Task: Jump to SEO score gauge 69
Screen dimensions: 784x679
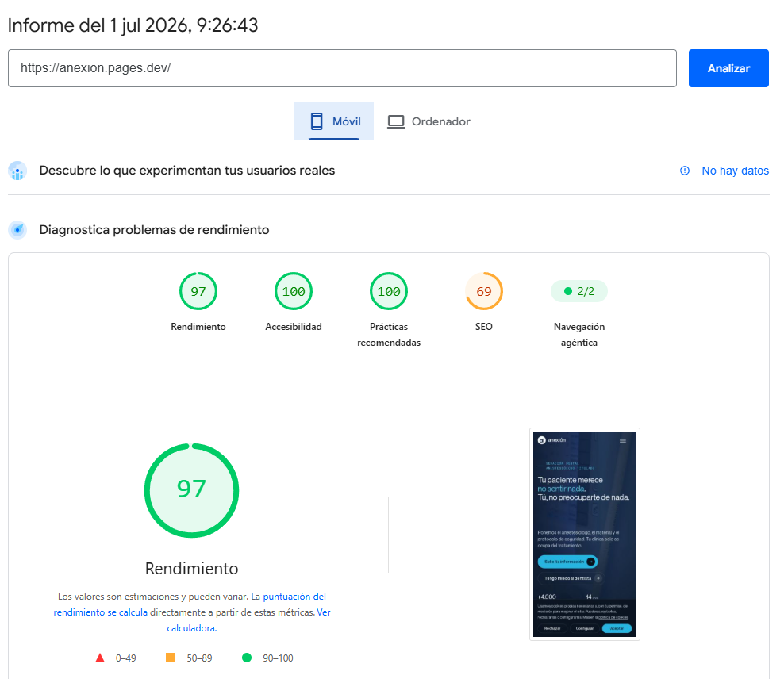Action: coord(483,291)
